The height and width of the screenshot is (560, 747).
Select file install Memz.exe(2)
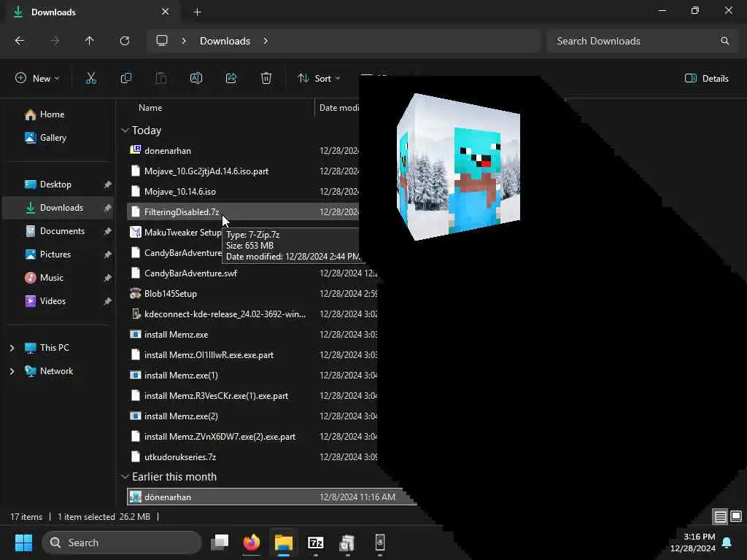click(181, 416)
